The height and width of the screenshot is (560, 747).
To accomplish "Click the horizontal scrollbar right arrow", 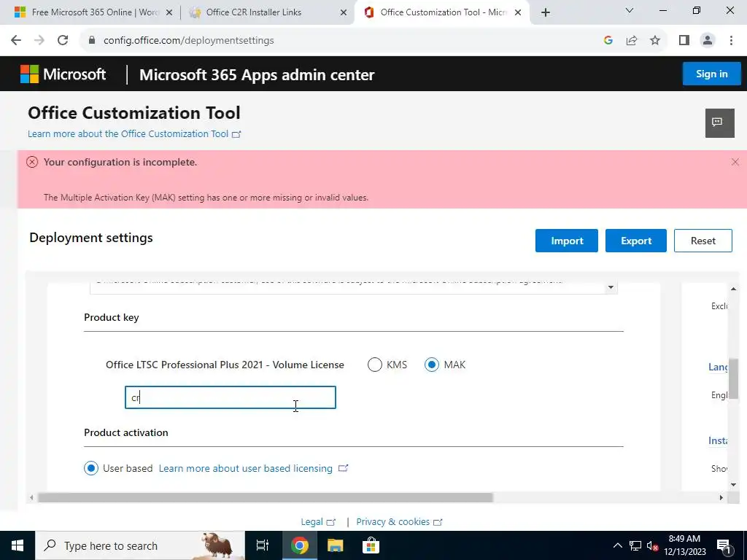I will pyautogui.click(x=721, y=497).
